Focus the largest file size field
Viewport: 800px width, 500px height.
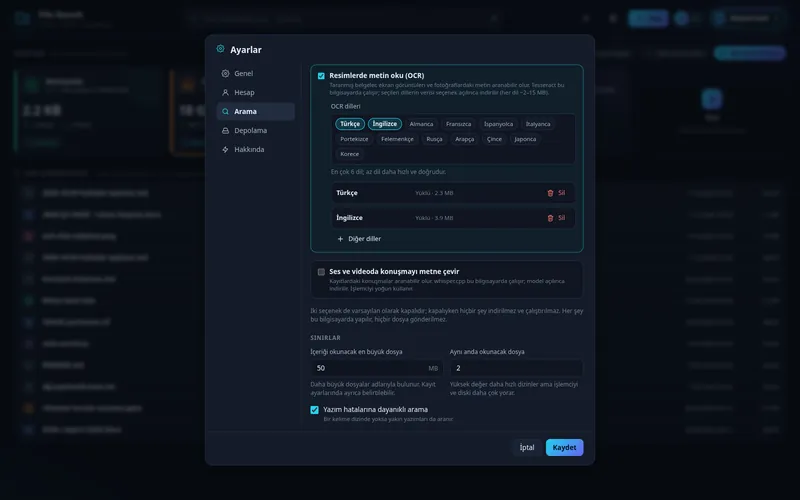coord(377,368)
